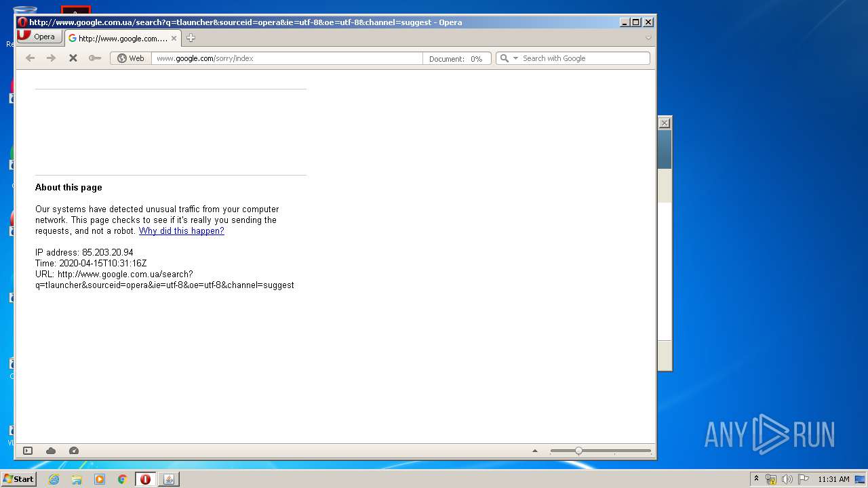Viewport: 868px width, 488px height.
Task: Open the view options arrow near zoom
Action: (x=535, y=451)
